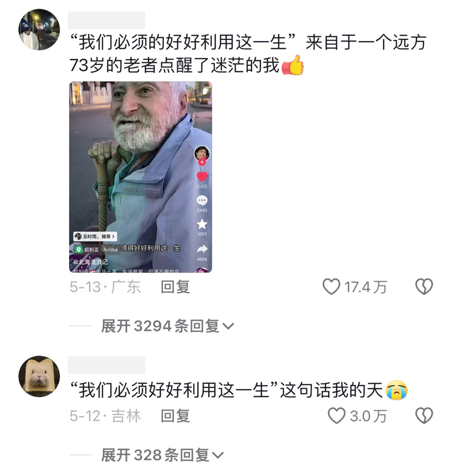This screenshot has width=453, height=476.
Task: Tap red heart icon in video thumbnail
Action: [x=202, y=177]
